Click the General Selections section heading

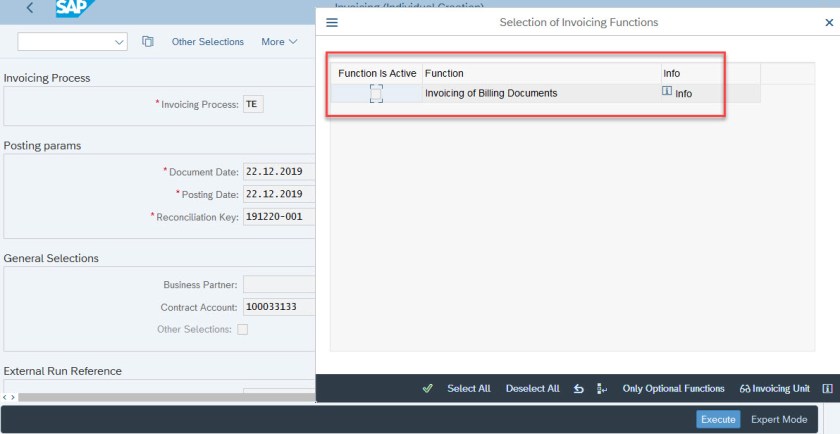click(x=51, y=258)
